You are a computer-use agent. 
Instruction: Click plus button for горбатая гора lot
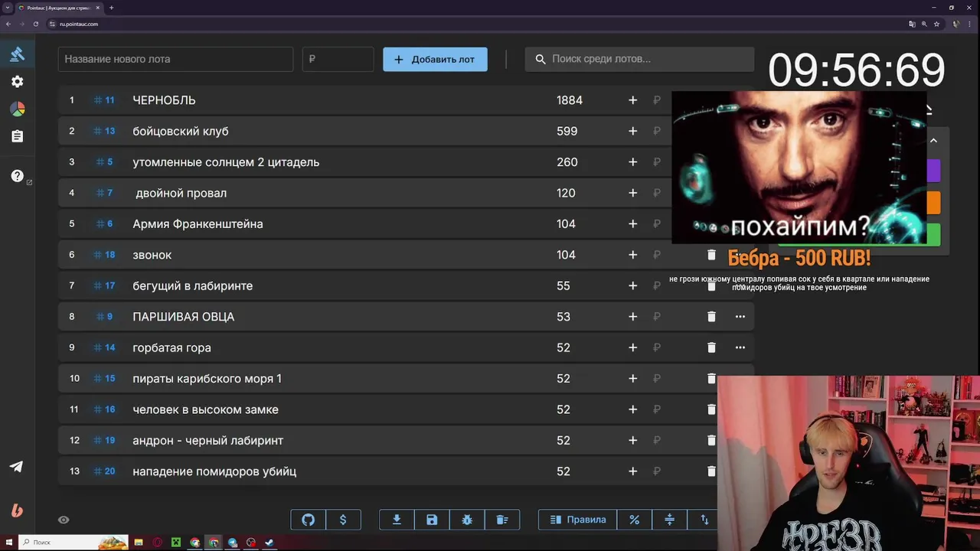(632, 347)
